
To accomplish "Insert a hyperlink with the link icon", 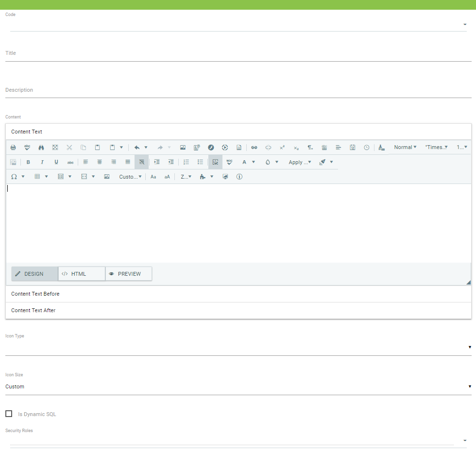I will point(254,148).
